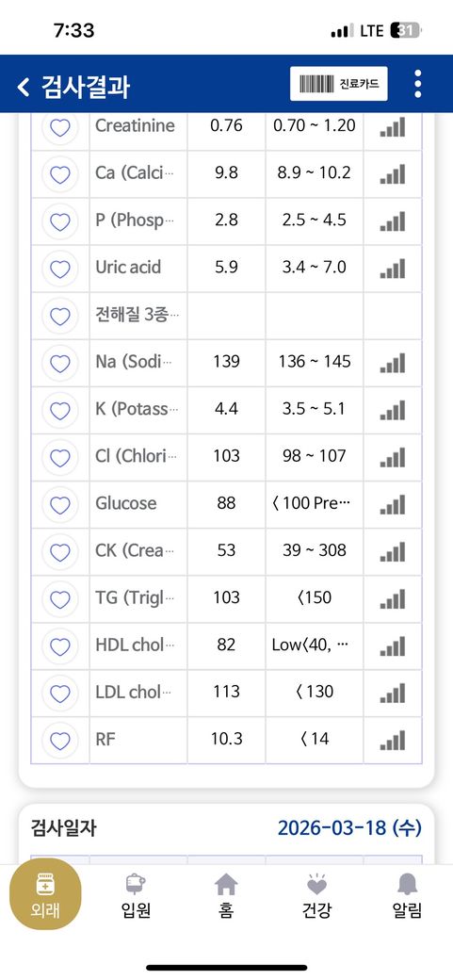Toggle heart for 전해질 3종 row
The width and height of the screenshot is (453, 980).
[60, 317]
